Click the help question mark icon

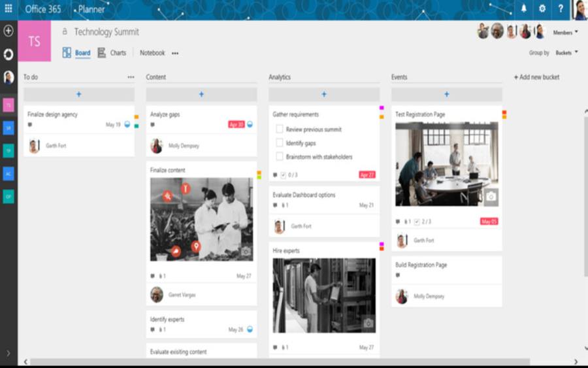(561, 8)
